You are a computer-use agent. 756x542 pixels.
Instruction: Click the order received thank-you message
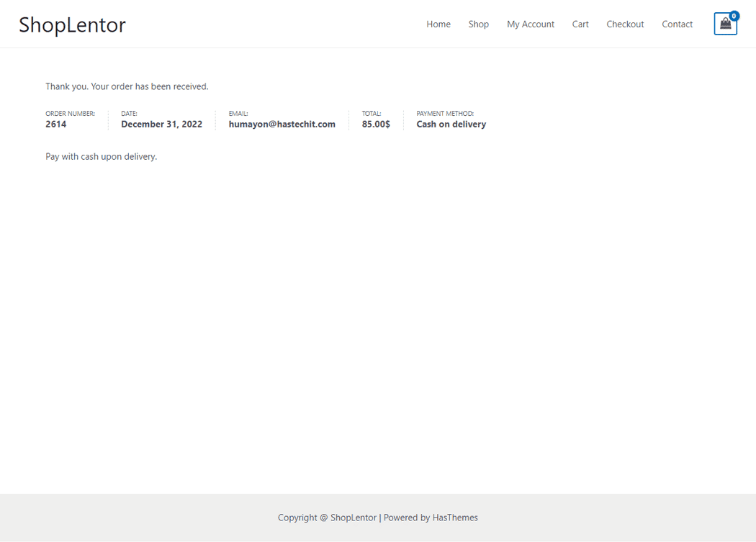pyautogui.click(x=127, y=86)
